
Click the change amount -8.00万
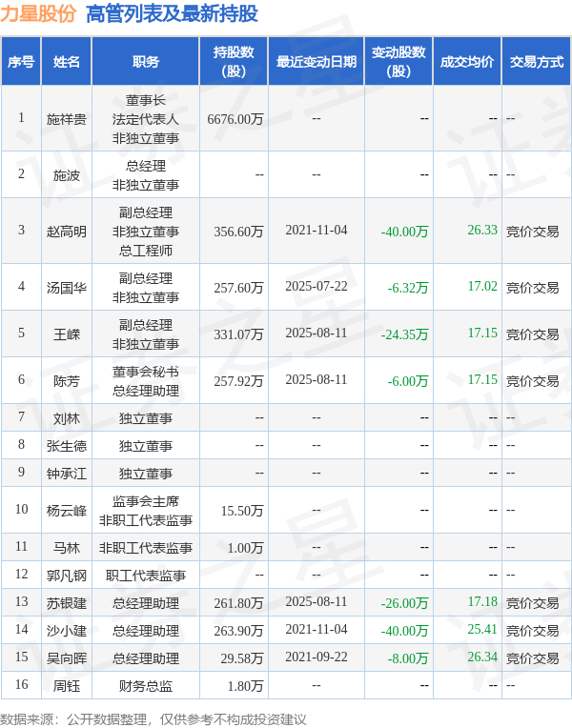click(x=408, y=658)
